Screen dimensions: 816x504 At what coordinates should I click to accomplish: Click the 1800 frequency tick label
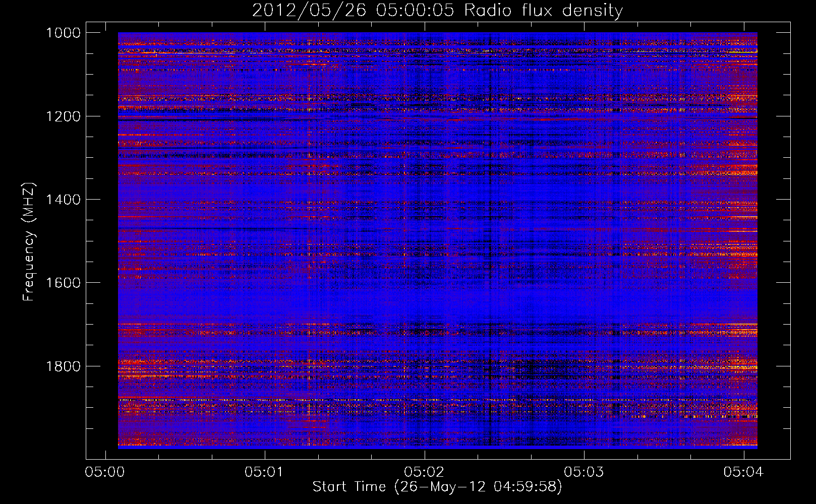click(63, 366)
